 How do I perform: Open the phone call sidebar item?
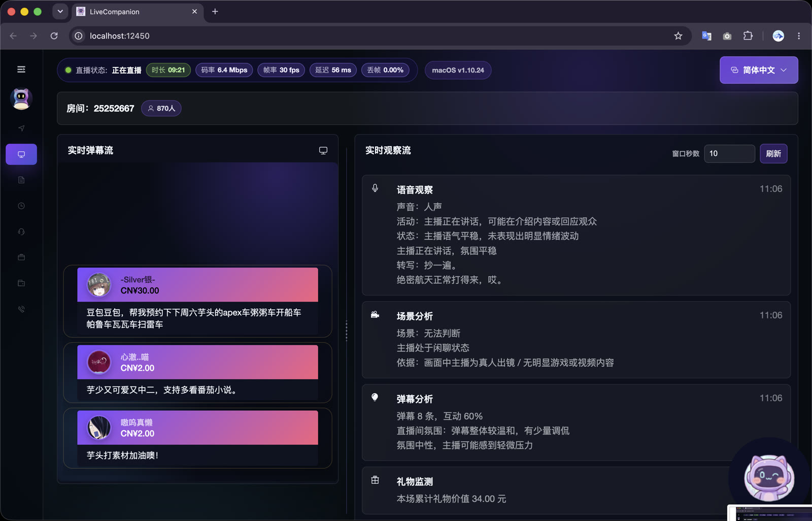(x=21, y=309)
